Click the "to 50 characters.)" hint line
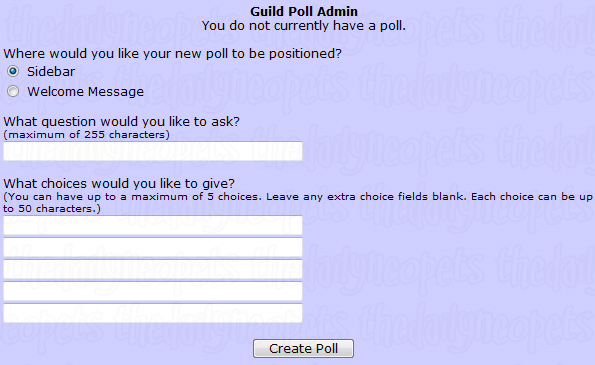Viewport: 595px width, 365px height. click(x=52, y=209)
